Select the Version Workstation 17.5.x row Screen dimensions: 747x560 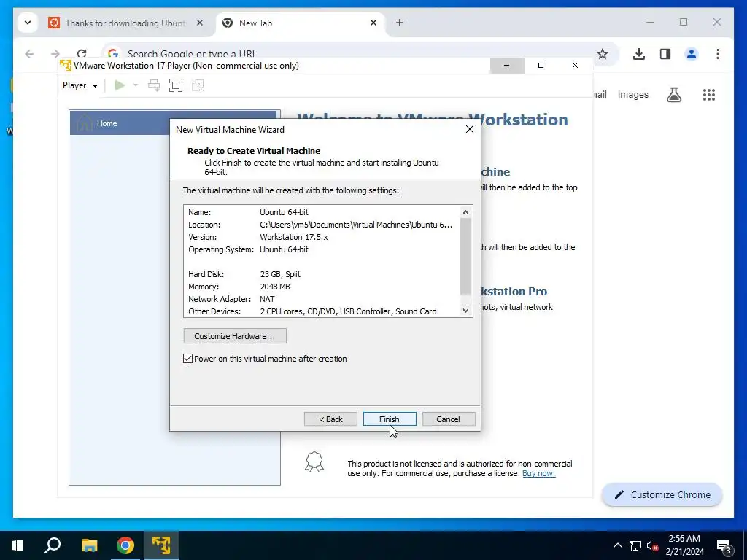pyautogui.click(x=322, y=237)
